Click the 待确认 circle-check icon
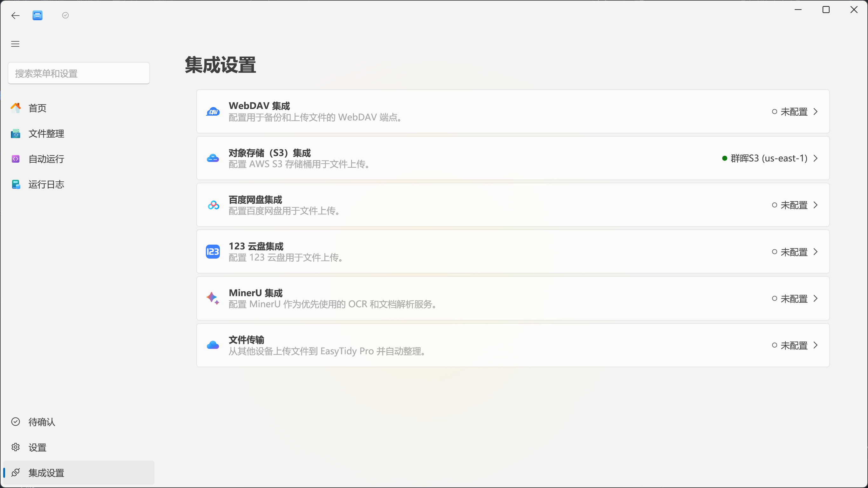868x488 pixels. coord(16,422)
